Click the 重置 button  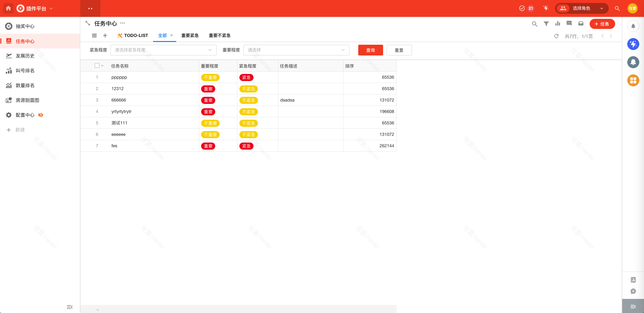click(399, 50)
